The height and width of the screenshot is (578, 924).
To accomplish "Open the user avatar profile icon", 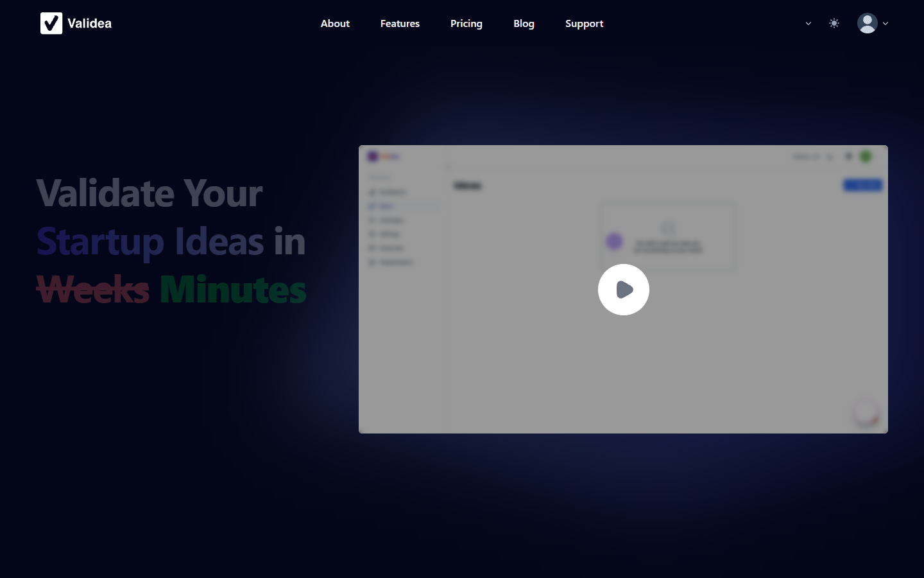I will point(867,23).
